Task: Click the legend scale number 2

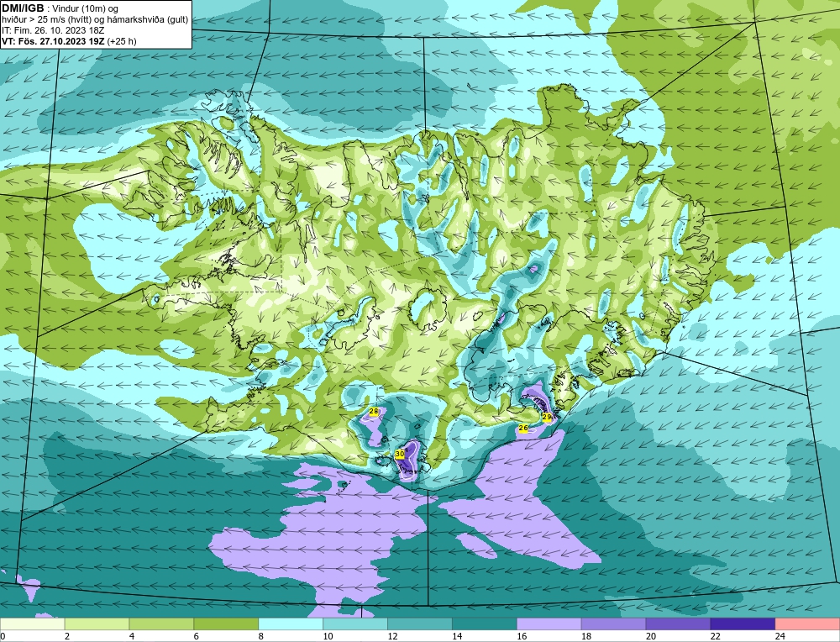Action: point(67,636)
